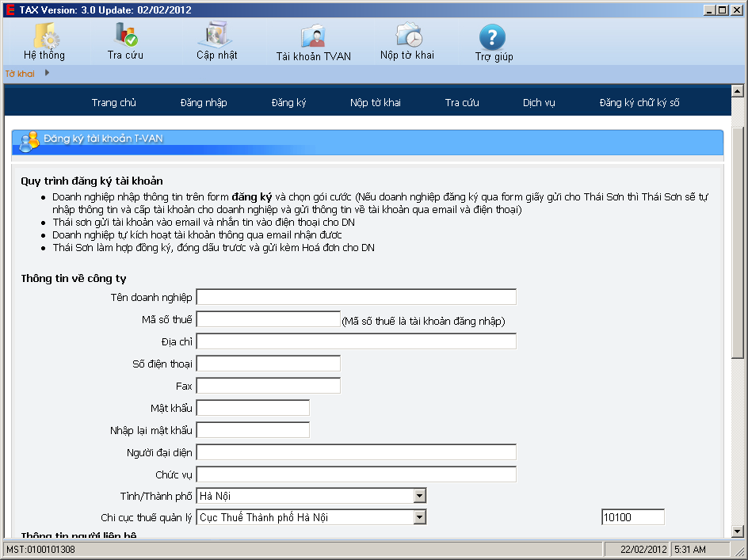Open the Tỉnh/Thành phố dropdown arrow
The image size is (748, 560).
(419, 496)
